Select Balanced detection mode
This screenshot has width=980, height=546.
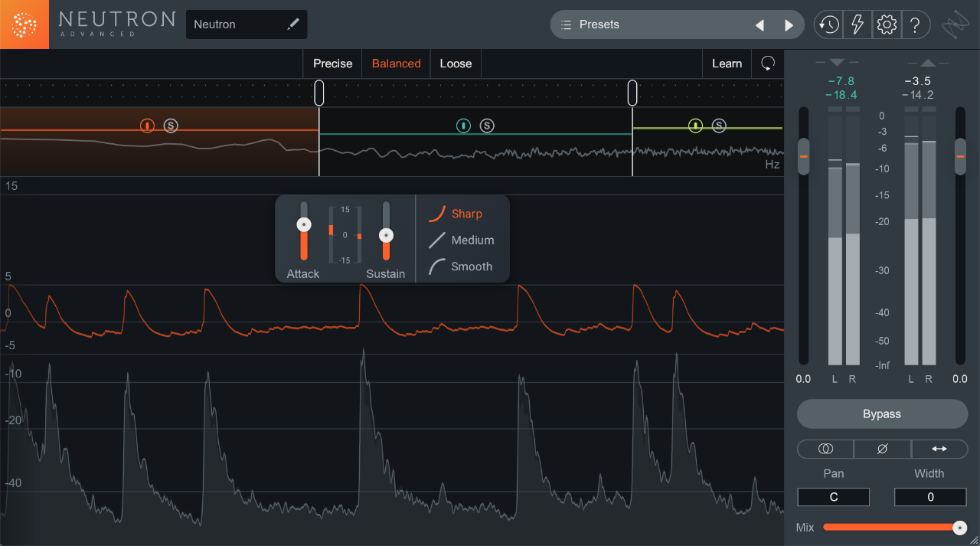pos(396,64)
